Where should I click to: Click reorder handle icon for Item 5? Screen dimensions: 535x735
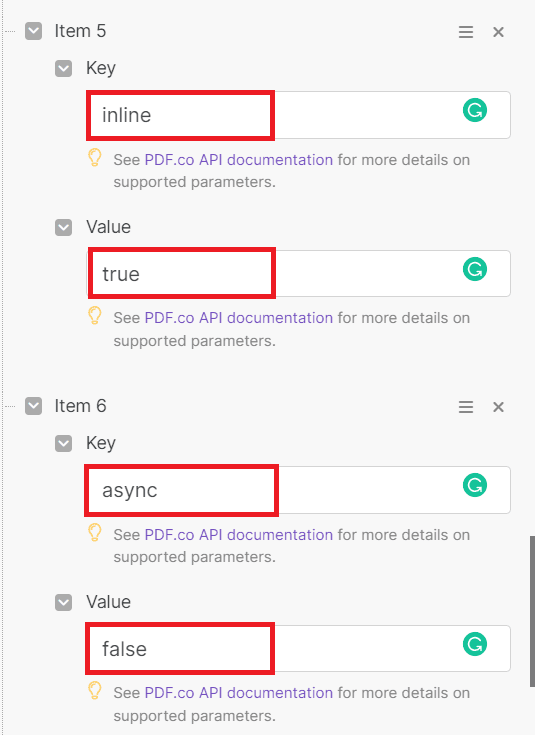(466, 32)
